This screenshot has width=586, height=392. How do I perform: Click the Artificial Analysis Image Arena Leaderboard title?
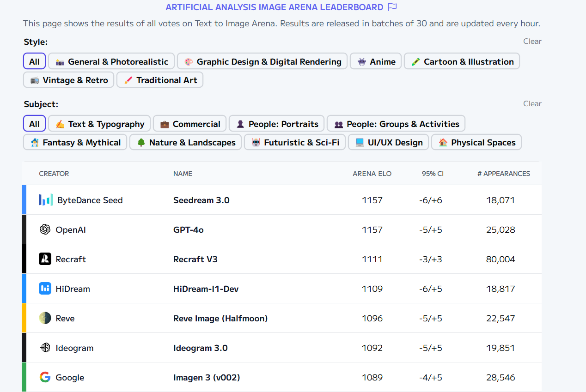[275, 7]
